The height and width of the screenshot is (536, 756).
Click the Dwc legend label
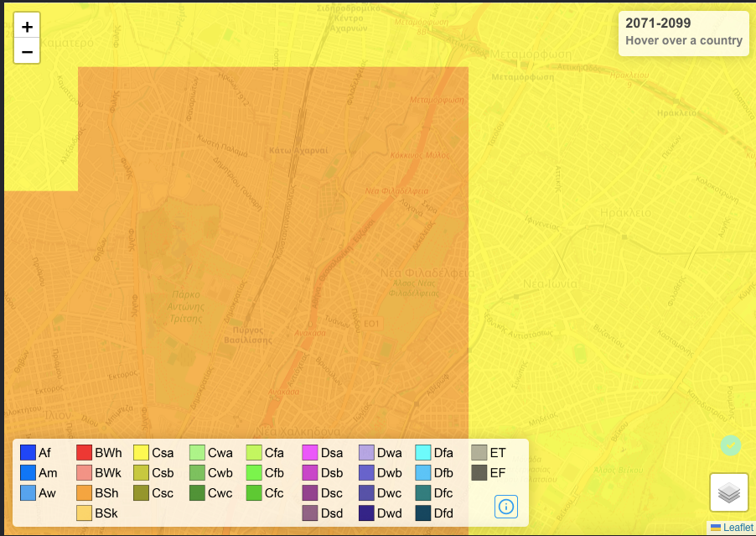pos(390,493)
